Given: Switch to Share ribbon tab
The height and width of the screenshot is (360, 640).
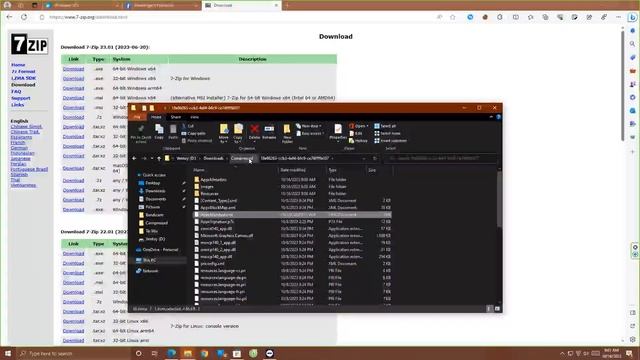Looking at the screenshot, I should pos(176,117).
